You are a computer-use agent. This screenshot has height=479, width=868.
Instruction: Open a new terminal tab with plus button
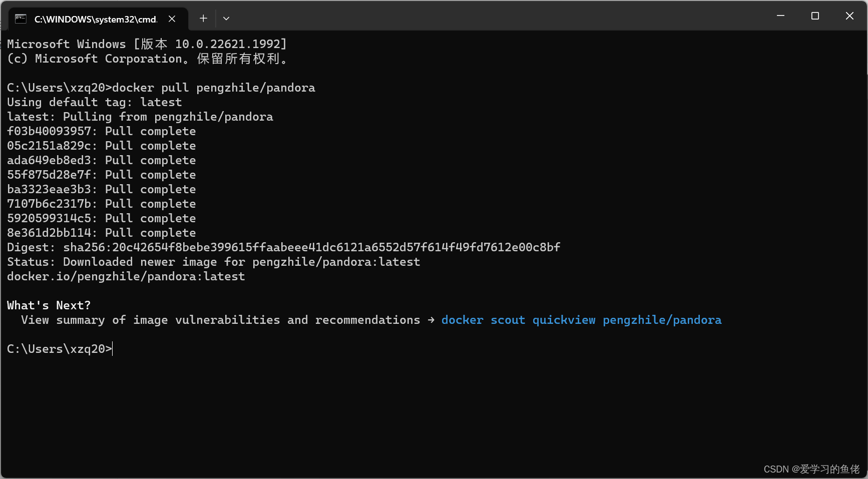(203, 19)
